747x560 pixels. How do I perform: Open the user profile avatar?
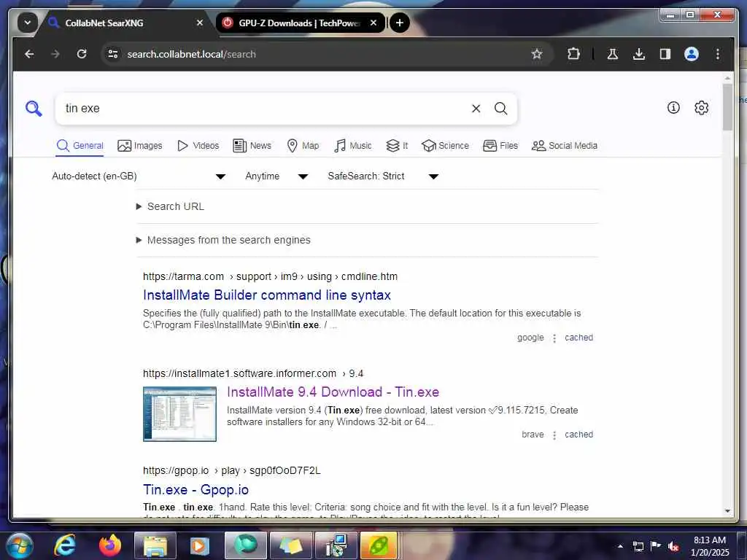pos(692,54)
